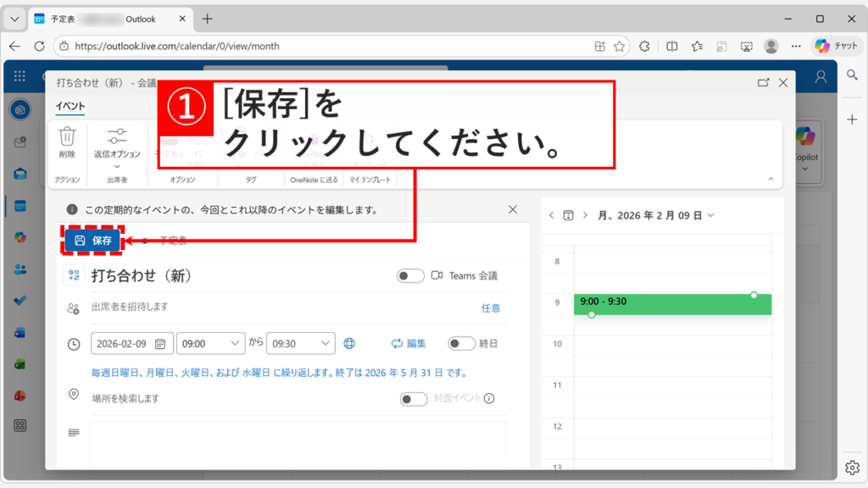The width and height of the screenshot is (868, 488).
Task: Turn on the 対面イベント toggle
Action: tap(415, 397)
